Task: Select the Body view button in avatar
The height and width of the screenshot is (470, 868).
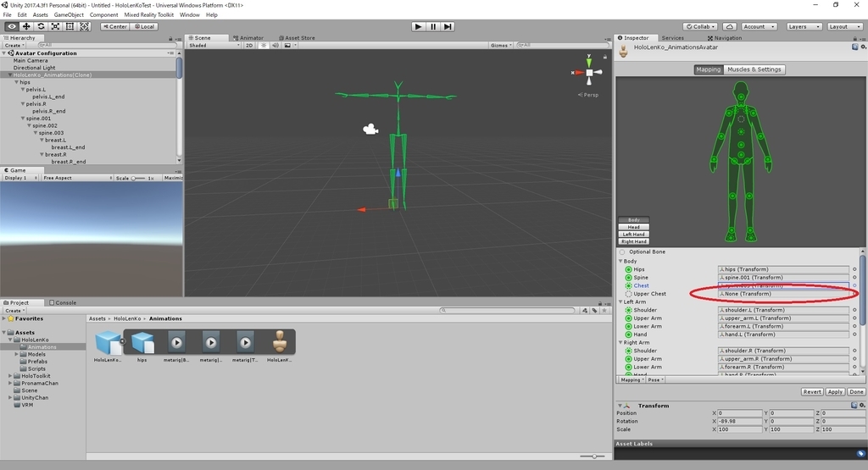Action: click(x=633, y=219)
